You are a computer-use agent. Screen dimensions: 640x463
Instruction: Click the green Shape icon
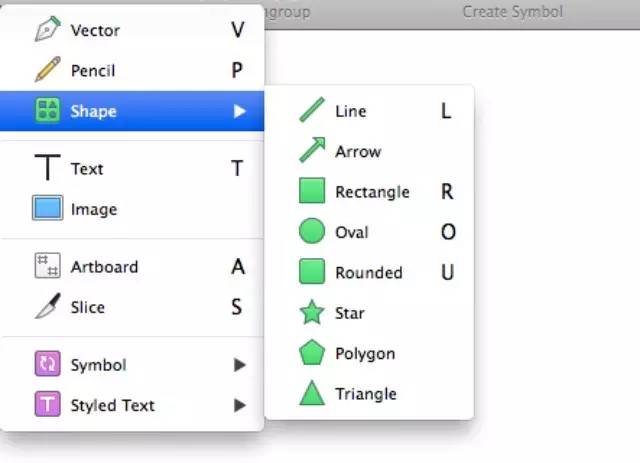[47, 111]
